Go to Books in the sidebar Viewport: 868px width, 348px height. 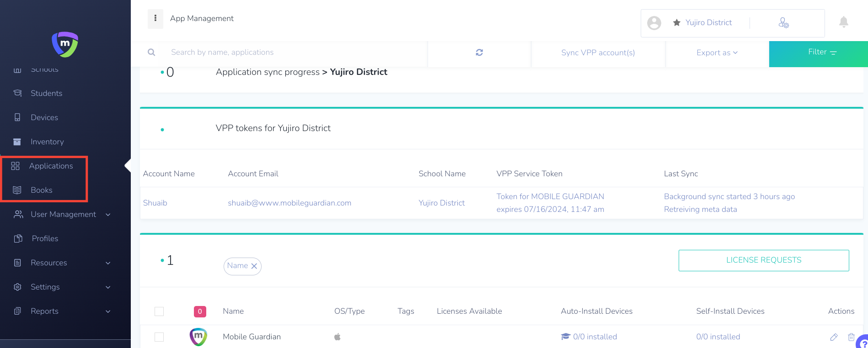click(x=42, y=190)
